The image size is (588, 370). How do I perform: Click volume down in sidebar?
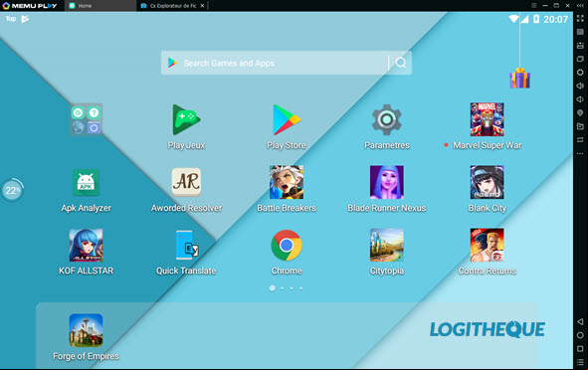(580, 99)
